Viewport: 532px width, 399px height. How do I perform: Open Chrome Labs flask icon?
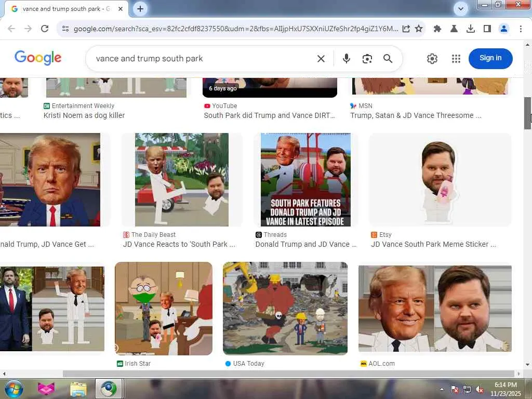pos(454,29)
